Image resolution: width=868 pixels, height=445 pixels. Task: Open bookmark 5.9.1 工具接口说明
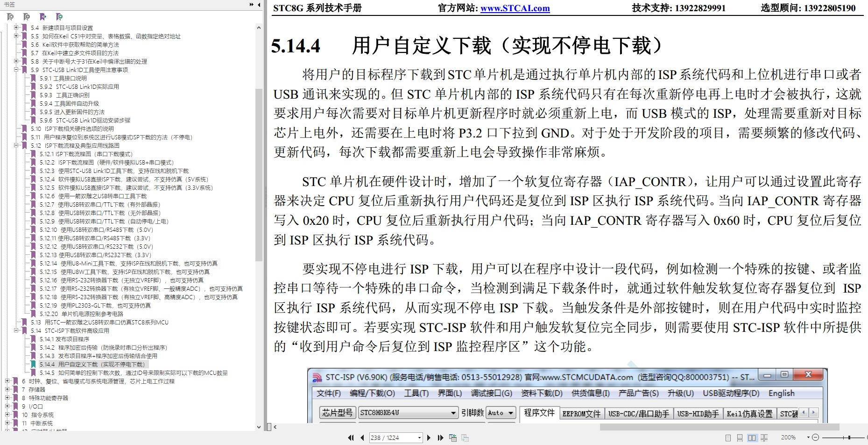pyautogui.click(x=63, y=78)
